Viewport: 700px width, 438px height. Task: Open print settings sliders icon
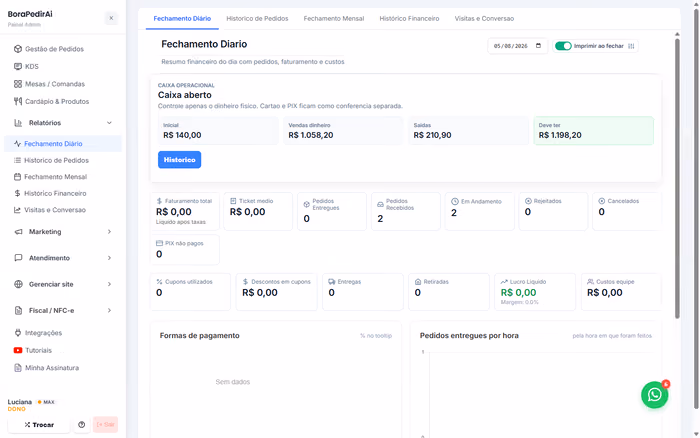pos(631,46)
